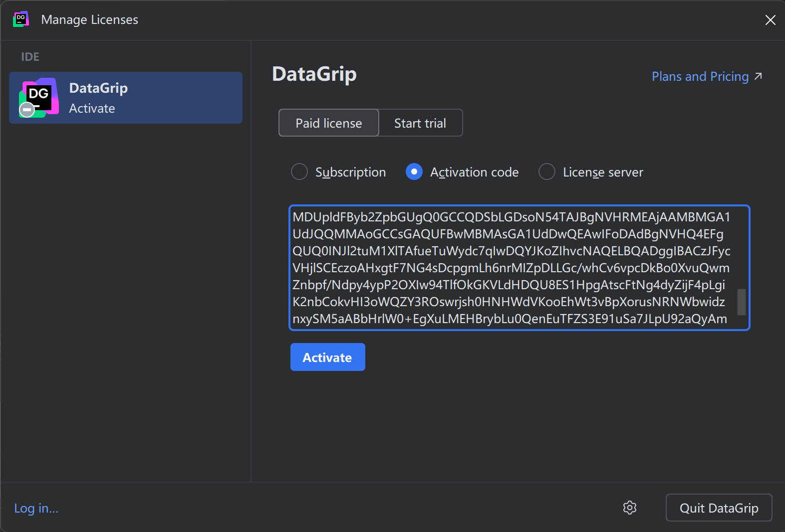
Task: Click the external arrow beside Plans and Pricing
Action: pyautogui.click(x=758, y=76)
